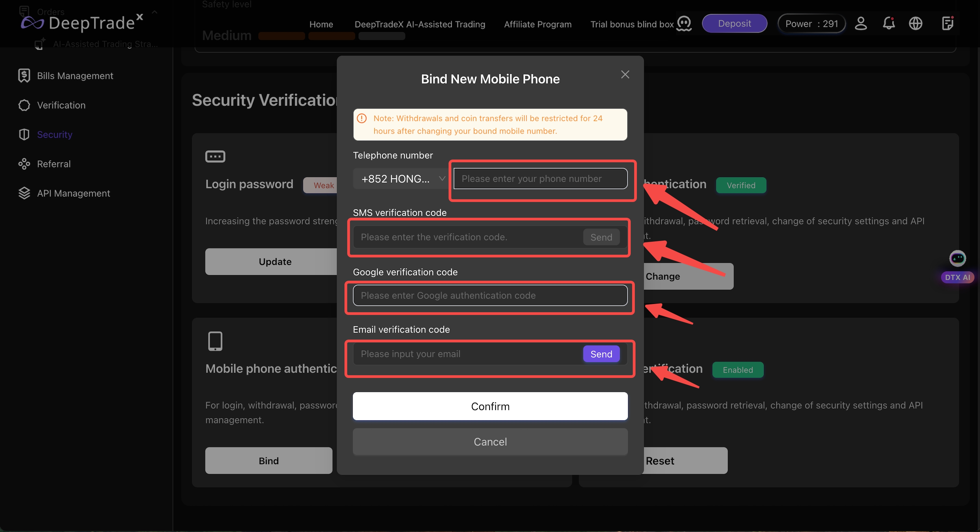This screenshot has height=532, width=980.
Task: Click the Bills Management sidebar icon
Action: click(x=24, y=76)
